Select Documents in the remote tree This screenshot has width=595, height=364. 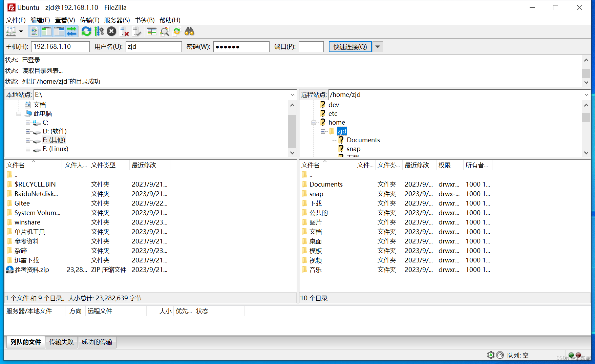coord(363,140)
